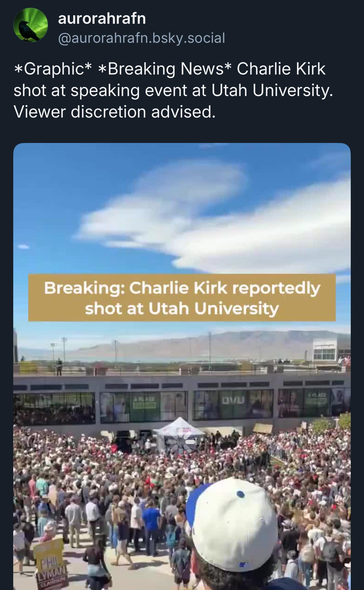Viewport: 364px width, 590px height.
Task: Tap the gold 'Breaking: Charlie Kirk reportedly' banner
Action: (182, 297)
